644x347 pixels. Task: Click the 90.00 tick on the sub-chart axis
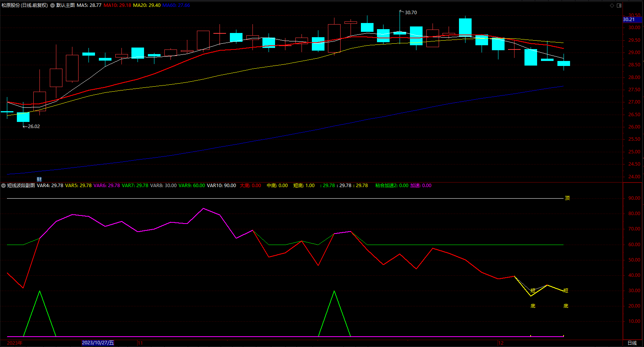coord(634,198)
